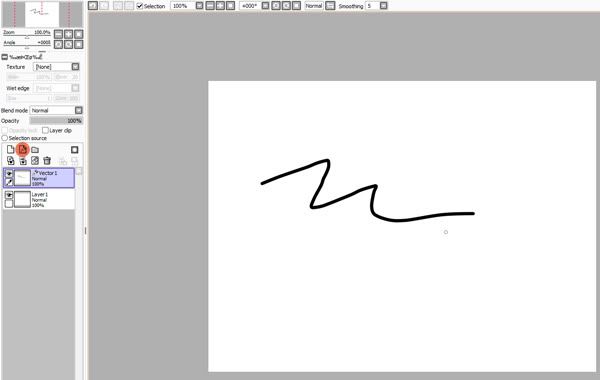Zoom out with navigator minus button
Image resolution: width=600 pixels, height=380 pixels.
coord(58,34)
